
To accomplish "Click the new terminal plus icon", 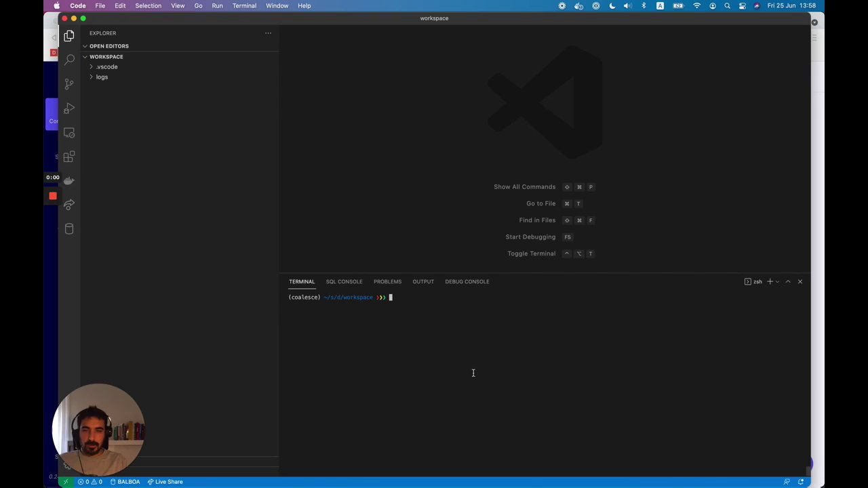I will (x=770, y=281).
